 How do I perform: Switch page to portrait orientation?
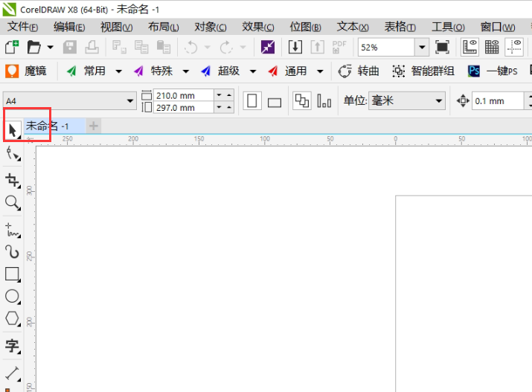click(x=252, y=101)
